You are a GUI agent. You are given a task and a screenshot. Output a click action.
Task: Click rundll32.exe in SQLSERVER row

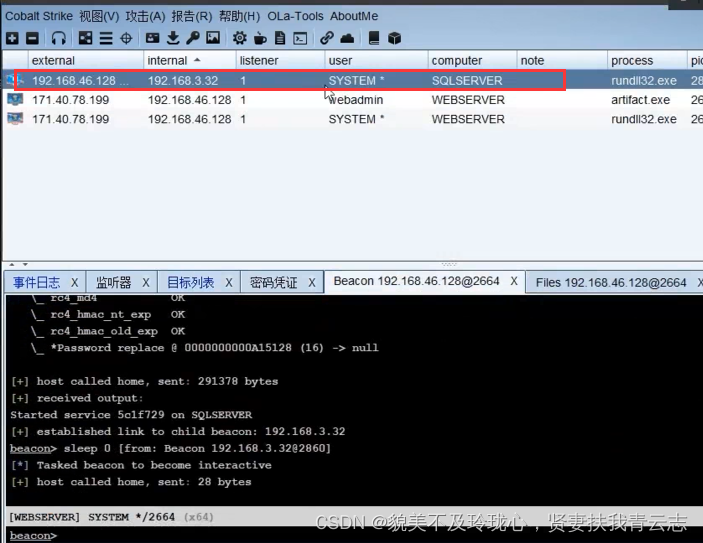644,80
